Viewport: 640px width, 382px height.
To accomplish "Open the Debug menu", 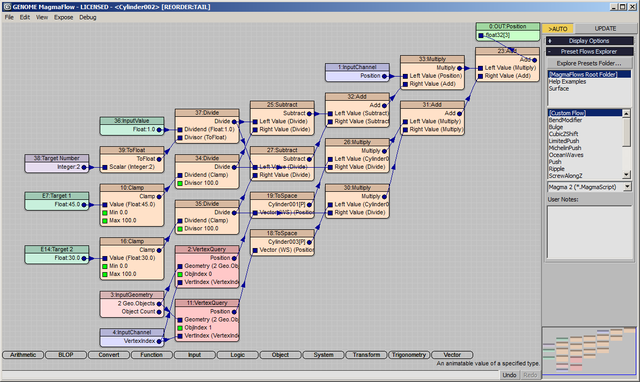I will [x=88, y=17].
